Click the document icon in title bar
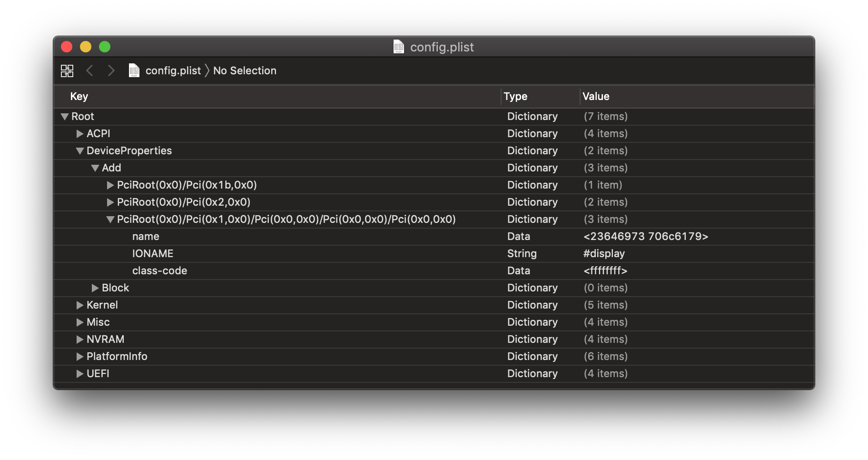Viewport: 868px width, 460px height. 399,47
